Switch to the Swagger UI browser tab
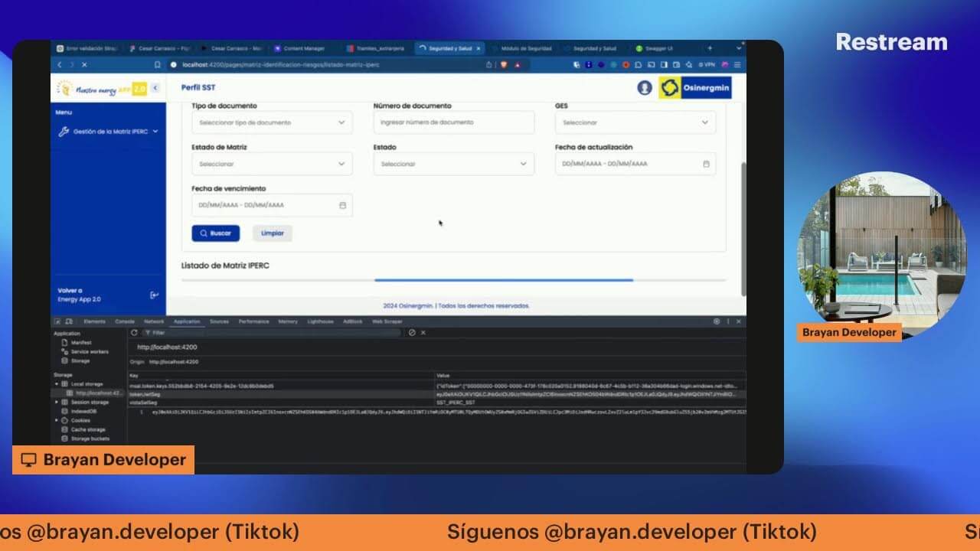Viewport: 980px width, 551px height. coord(659,48)
